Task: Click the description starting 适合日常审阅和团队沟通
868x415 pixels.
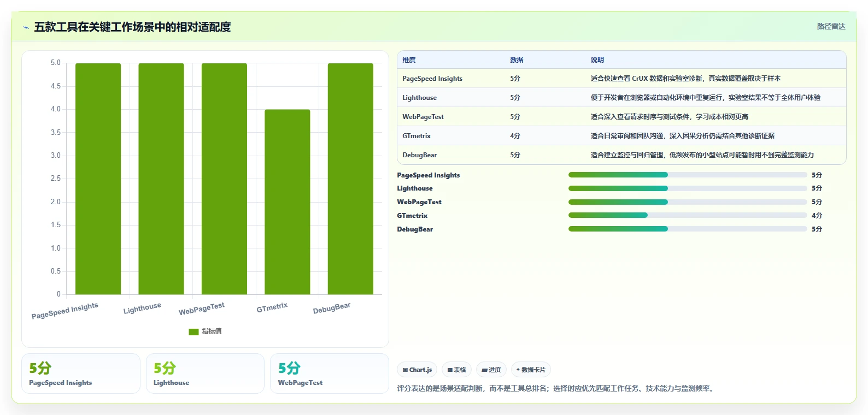Action: coord(683,136)
